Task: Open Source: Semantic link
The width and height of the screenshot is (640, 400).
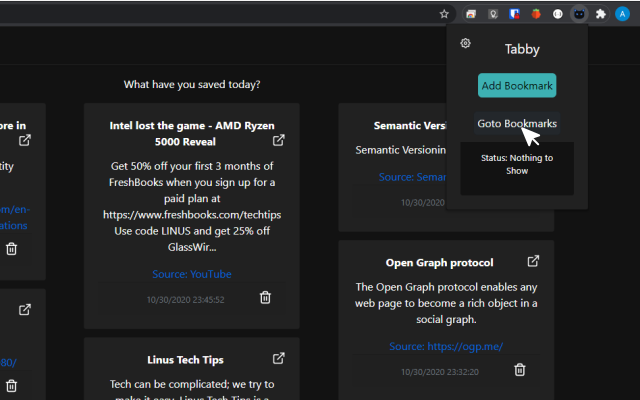Action: (412, 177)
